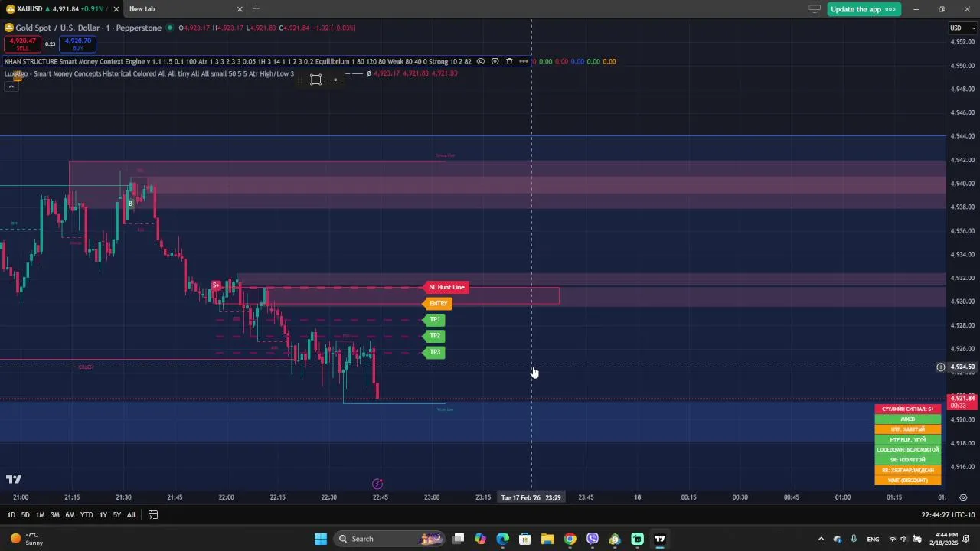Click the SL Hunt Line label
The height and width of the screenshot is (551, 980).
[446, 287]
